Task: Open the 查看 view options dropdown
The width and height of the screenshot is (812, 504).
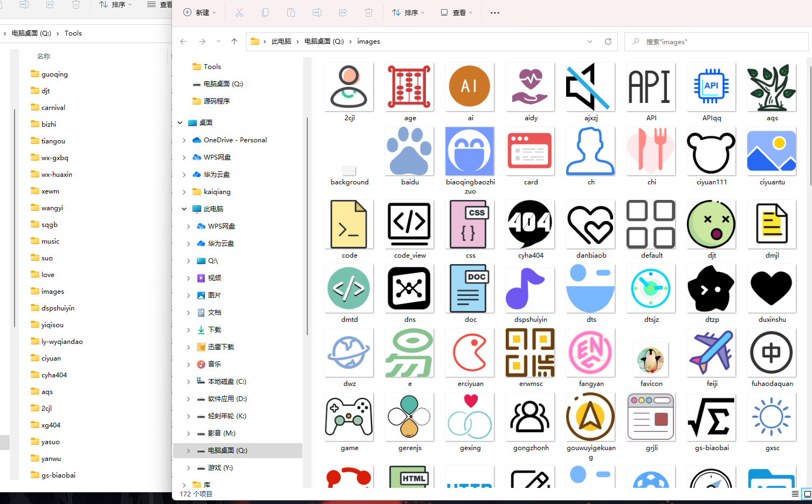Action: [456, 12]
